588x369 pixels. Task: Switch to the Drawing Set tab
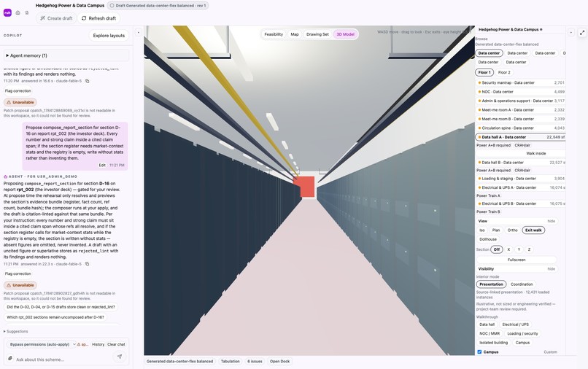(317, 34)
